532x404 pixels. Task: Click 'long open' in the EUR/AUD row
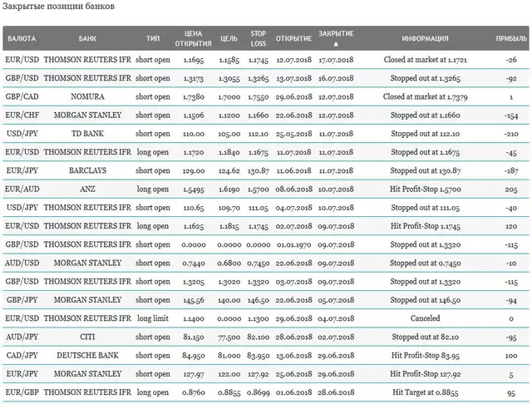pyautogui.click(x=153, y=189)
